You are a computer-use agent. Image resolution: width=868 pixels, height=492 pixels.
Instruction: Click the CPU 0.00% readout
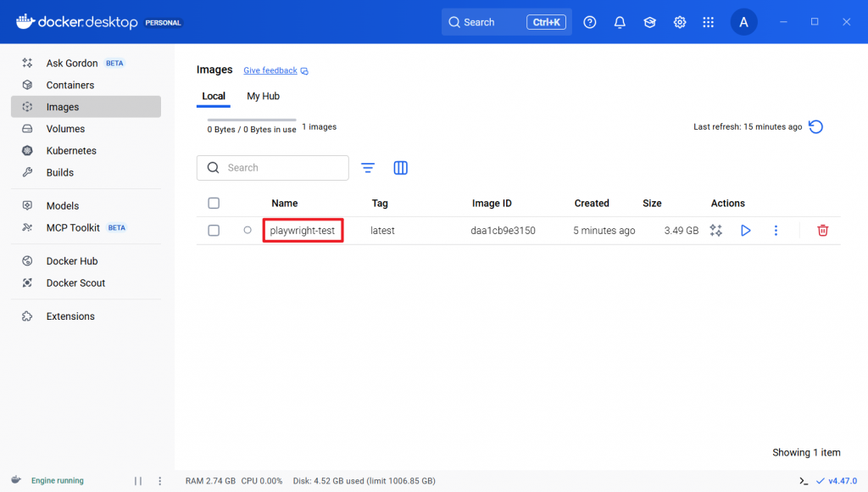click(x=262, y=481)
